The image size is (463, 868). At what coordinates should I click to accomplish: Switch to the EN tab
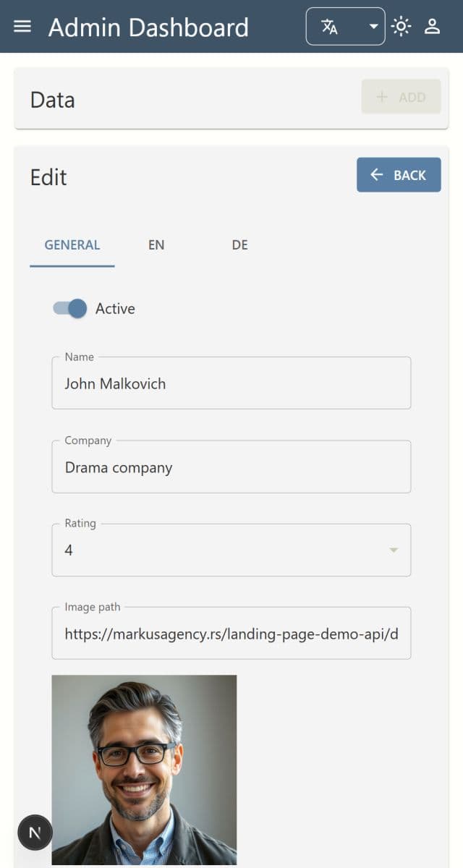pyautogui.click(x=156, y=244)
